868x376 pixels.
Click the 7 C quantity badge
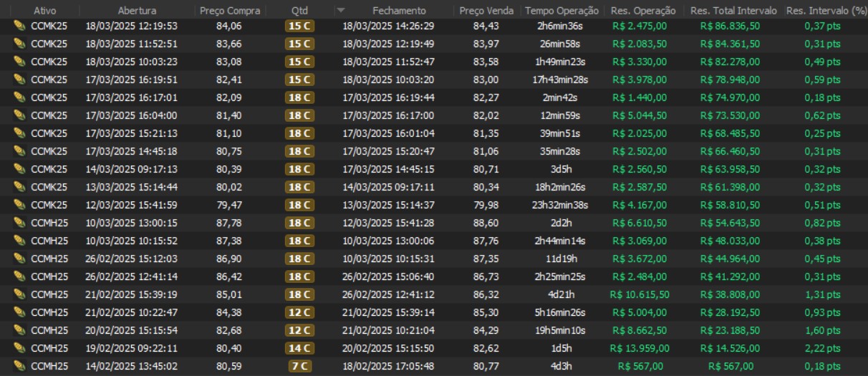point(300,366)
